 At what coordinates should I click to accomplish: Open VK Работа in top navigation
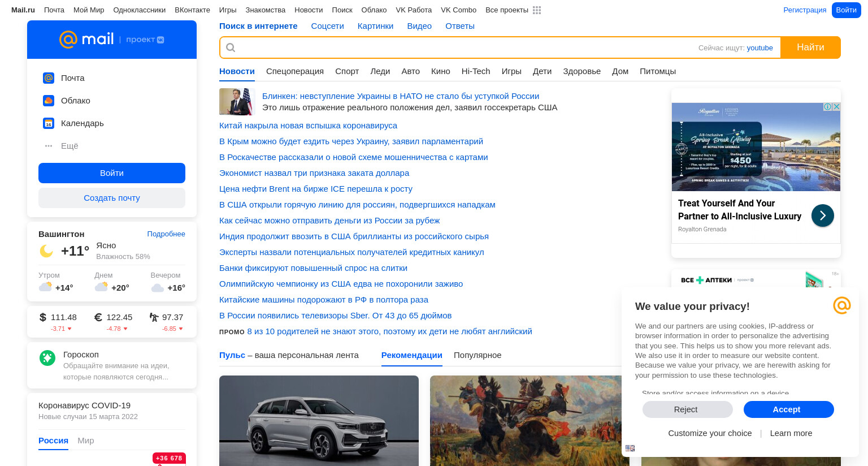[414, 10]
